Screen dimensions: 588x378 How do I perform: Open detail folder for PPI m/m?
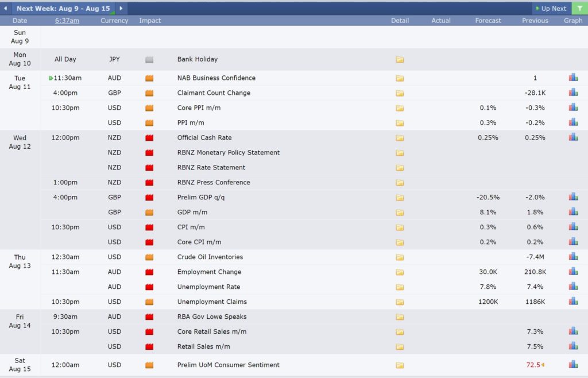coord(400,123)
